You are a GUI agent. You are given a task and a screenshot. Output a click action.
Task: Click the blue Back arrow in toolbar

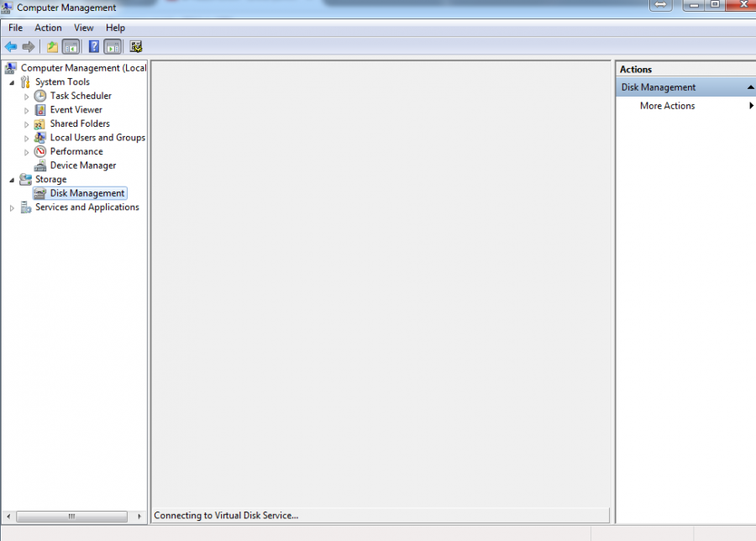tap(11, 47)
